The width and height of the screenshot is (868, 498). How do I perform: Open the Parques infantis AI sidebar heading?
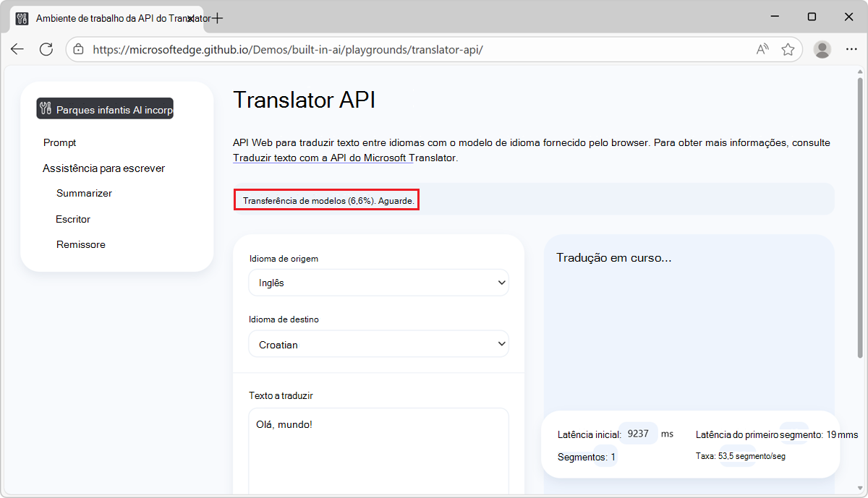pos(105,109)
